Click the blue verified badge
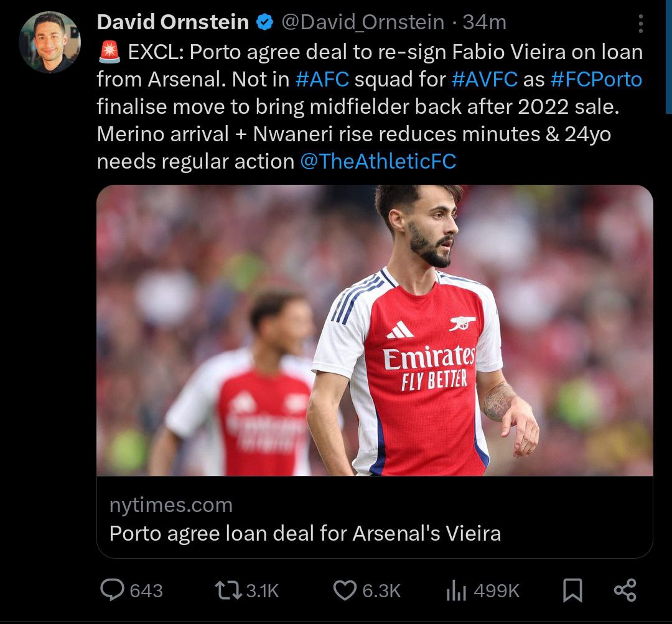 tap(264, 23)
